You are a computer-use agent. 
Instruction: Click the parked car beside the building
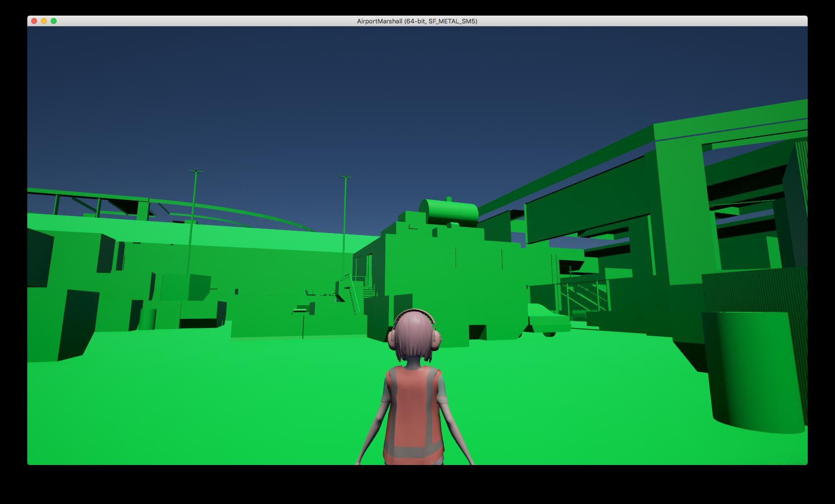click(x=548, y=319)
